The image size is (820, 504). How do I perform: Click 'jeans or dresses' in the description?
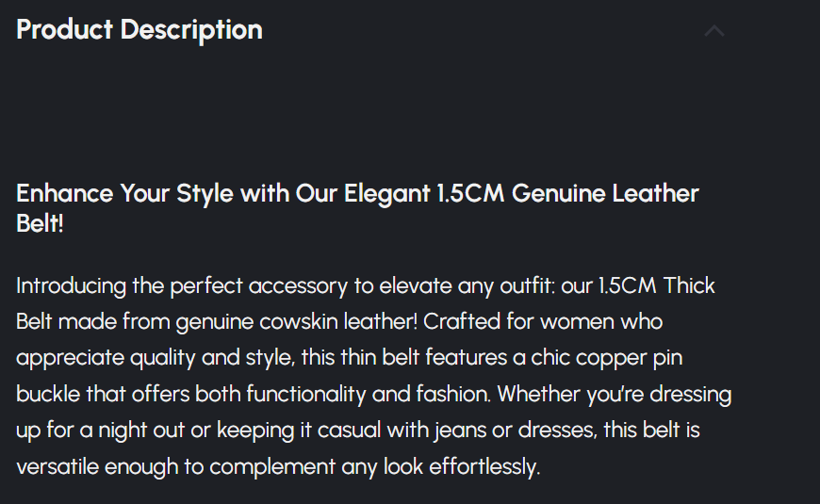click(514, 430)
